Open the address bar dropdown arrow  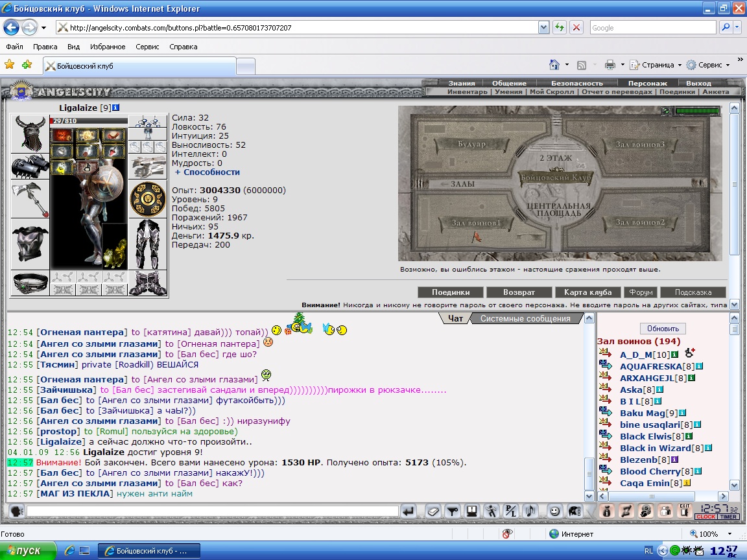(x=543, y=28)
